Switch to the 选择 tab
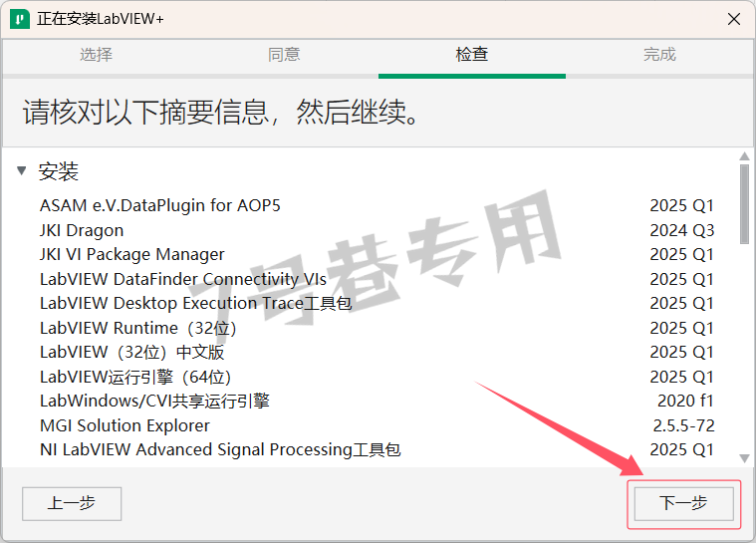Viewport: 756px width, 543px height. [x=96, y=54]
